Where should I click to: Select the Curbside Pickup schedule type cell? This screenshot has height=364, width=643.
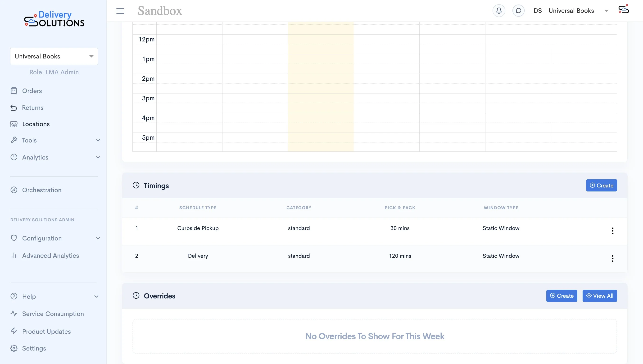click(x=198, y=228)
